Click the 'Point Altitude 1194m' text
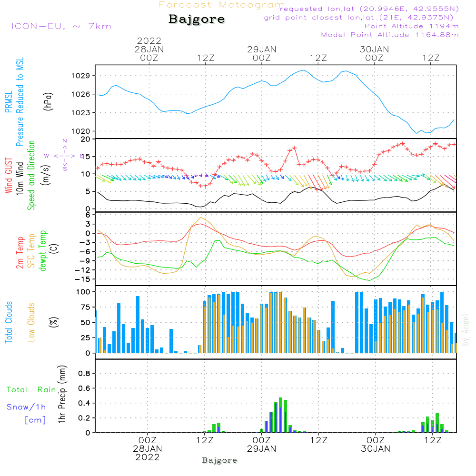This screenshot has width=476, height=476. (x=411, y=26)
